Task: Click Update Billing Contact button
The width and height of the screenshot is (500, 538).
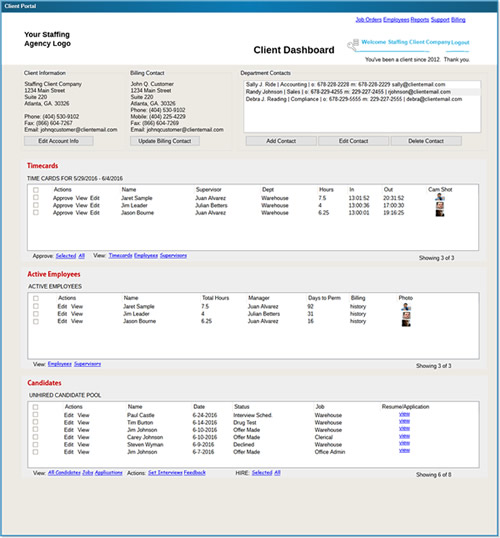Action: pos(165,141)
